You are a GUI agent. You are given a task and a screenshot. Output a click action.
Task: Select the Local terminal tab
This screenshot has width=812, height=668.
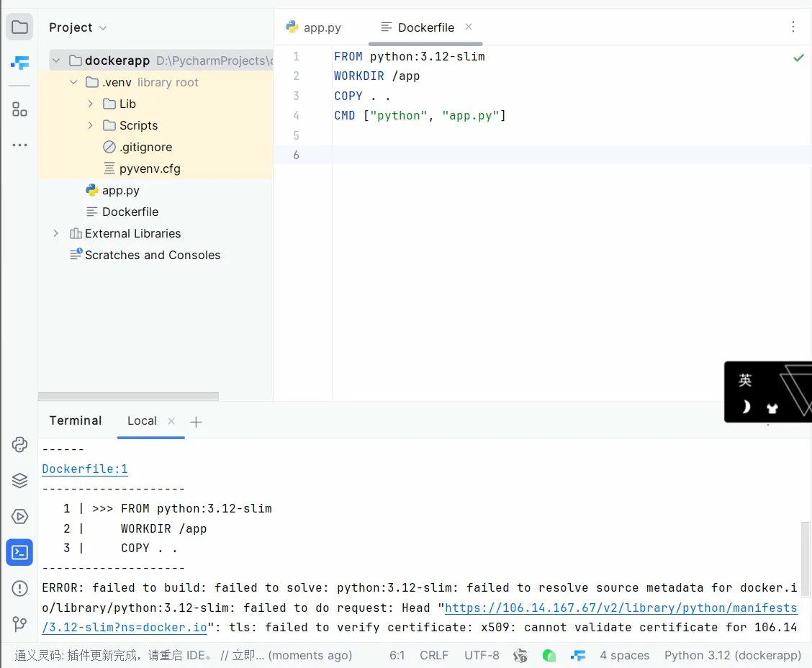142,421
